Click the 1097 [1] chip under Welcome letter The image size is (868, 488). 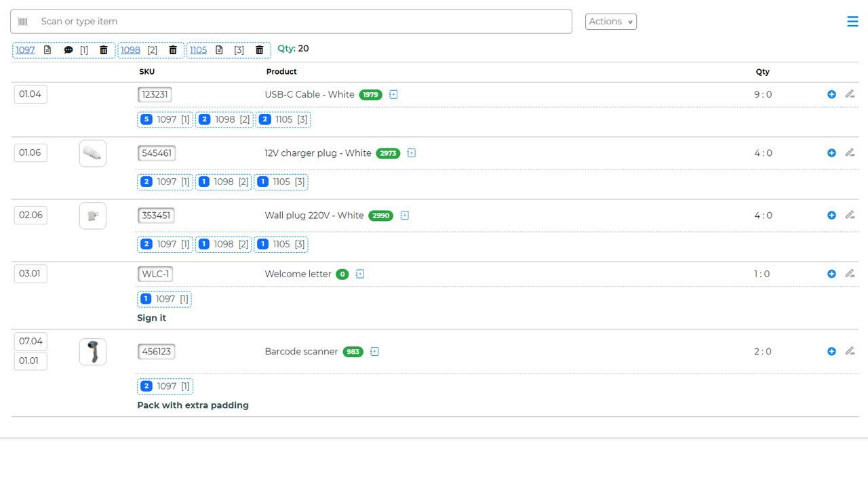click(x=165, y=300)
